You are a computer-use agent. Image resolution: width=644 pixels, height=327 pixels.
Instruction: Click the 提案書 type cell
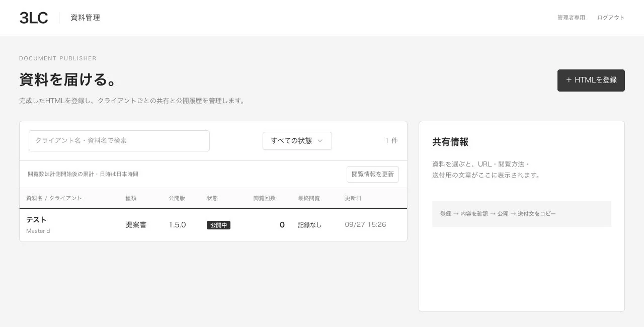click(136, 225)
